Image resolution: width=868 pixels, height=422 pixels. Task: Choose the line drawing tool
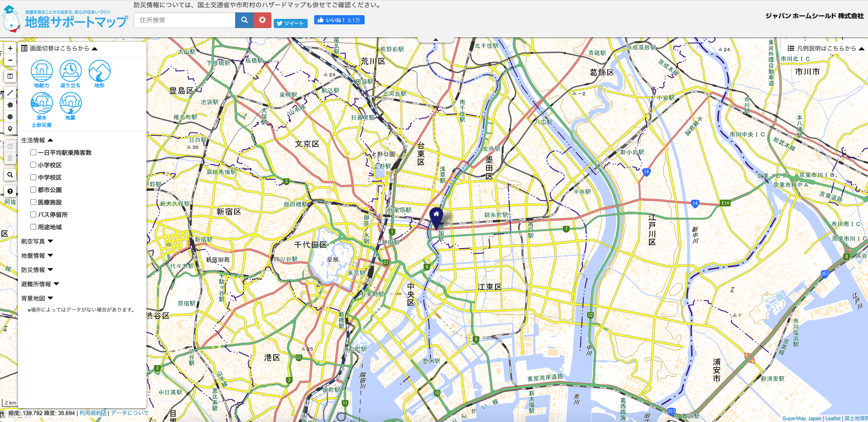(x=10, y=93)
